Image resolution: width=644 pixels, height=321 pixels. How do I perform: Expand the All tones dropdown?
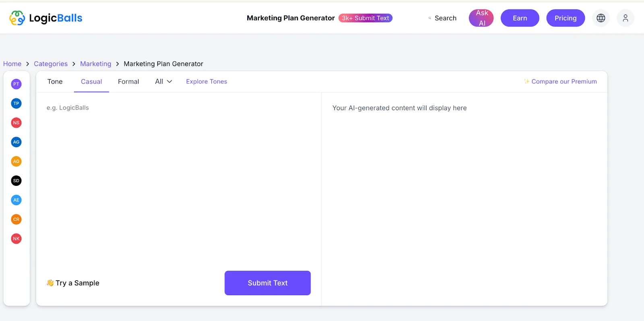pyautogui.click(x=163, y=82)
